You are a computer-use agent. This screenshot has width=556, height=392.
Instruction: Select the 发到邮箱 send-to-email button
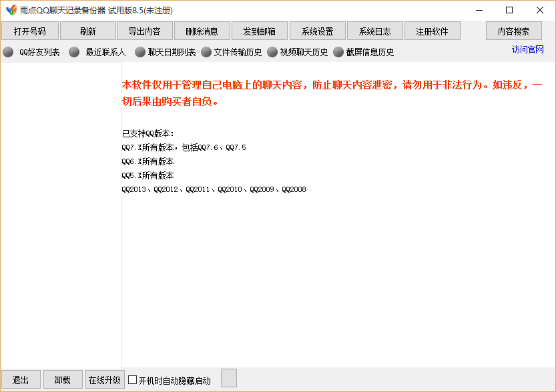click(x=260, y=31)
